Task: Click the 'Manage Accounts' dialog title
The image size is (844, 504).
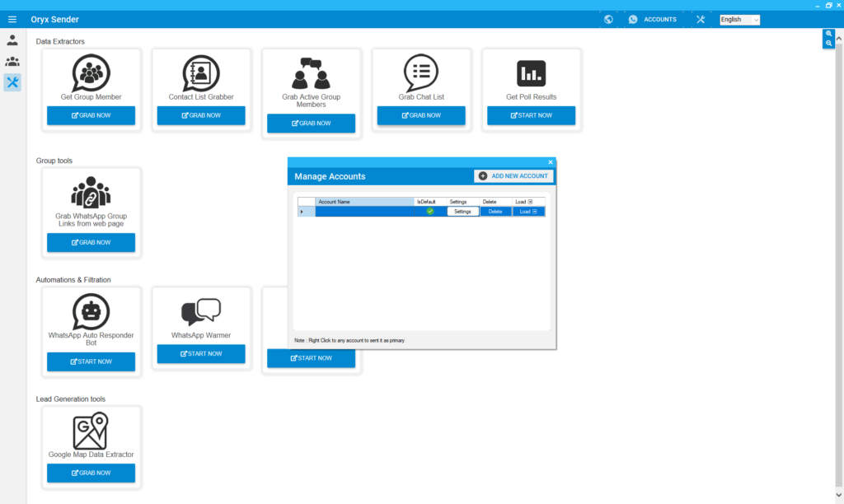Action: pos(330,176)
